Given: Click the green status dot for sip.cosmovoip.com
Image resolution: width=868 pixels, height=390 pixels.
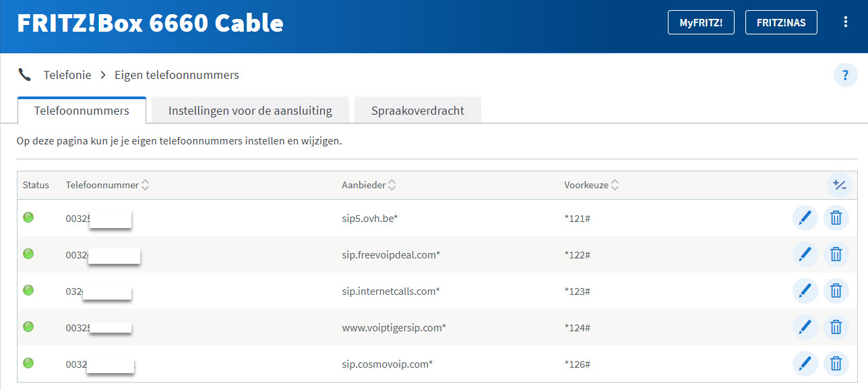Looking at the screenshot, I should [28, 363].
